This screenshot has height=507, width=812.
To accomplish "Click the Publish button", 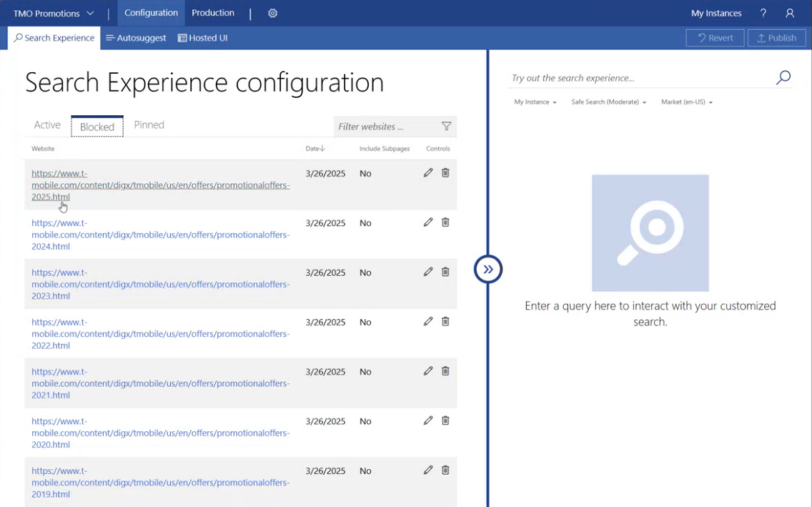I will [776, 38].
